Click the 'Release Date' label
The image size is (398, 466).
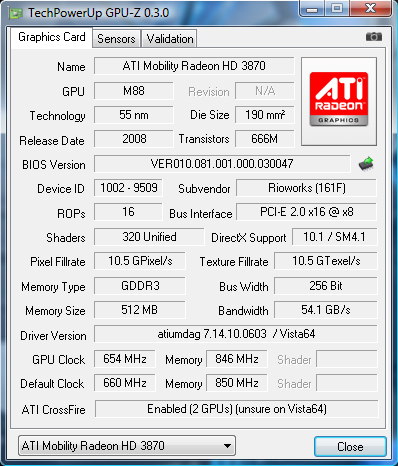52,141
